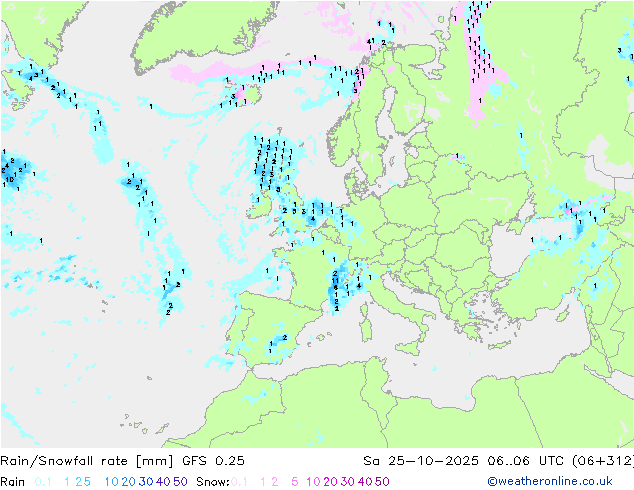The height and width of the screenshot is (490, 634).
Task: Click the snow 40 legend value
Action: coord(365,482)
